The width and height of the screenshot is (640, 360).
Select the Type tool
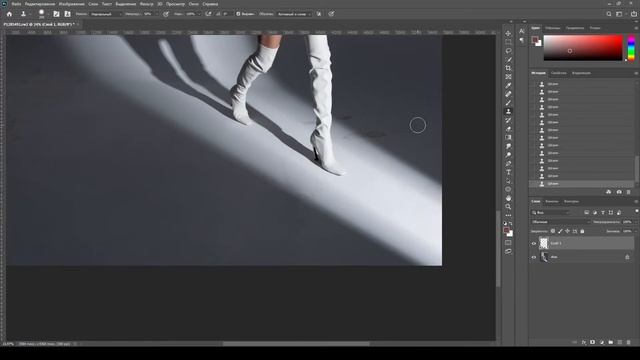pos(508,172)
